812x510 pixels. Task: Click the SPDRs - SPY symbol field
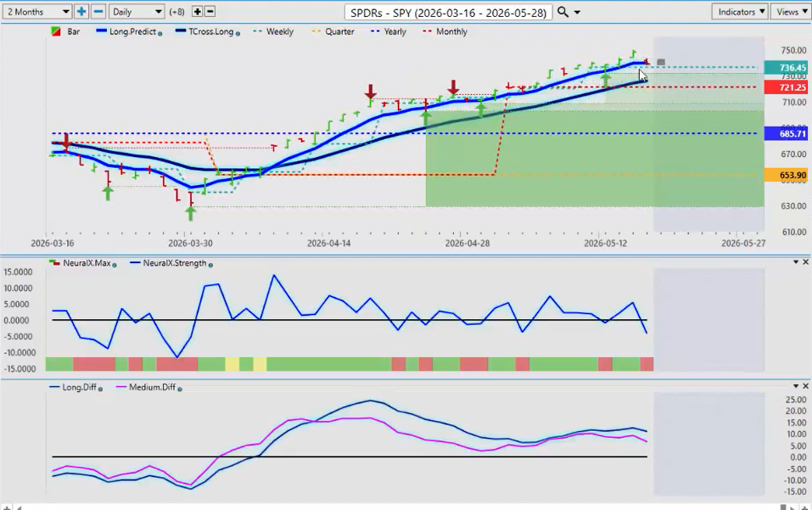point(449,13)
